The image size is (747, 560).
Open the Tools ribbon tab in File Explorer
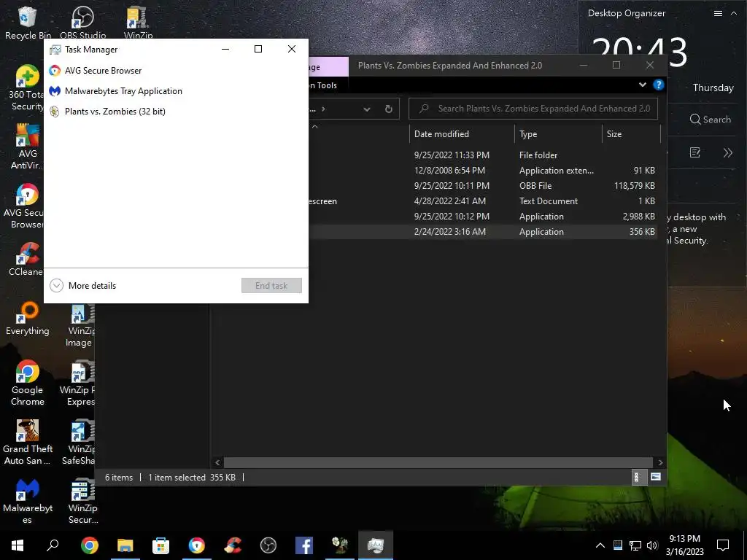(324, 86)
